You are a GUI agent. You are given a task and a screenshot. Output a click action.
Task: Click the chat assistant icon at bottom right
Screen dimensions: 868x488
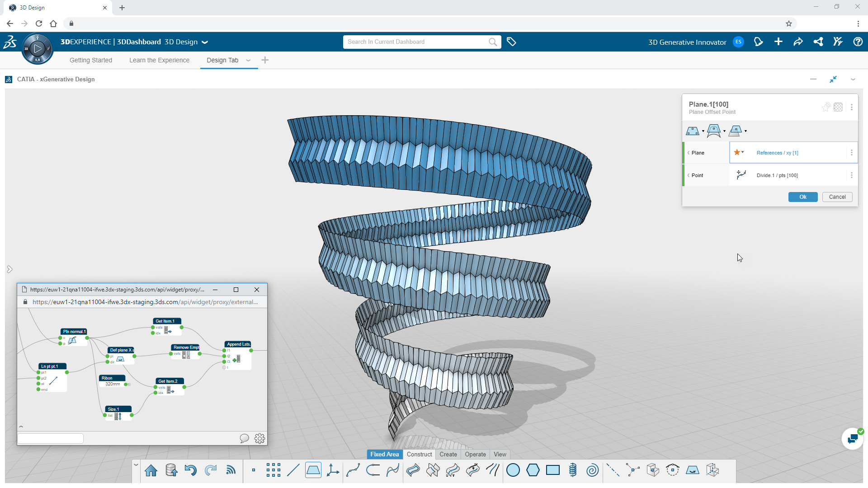(853, 439)
